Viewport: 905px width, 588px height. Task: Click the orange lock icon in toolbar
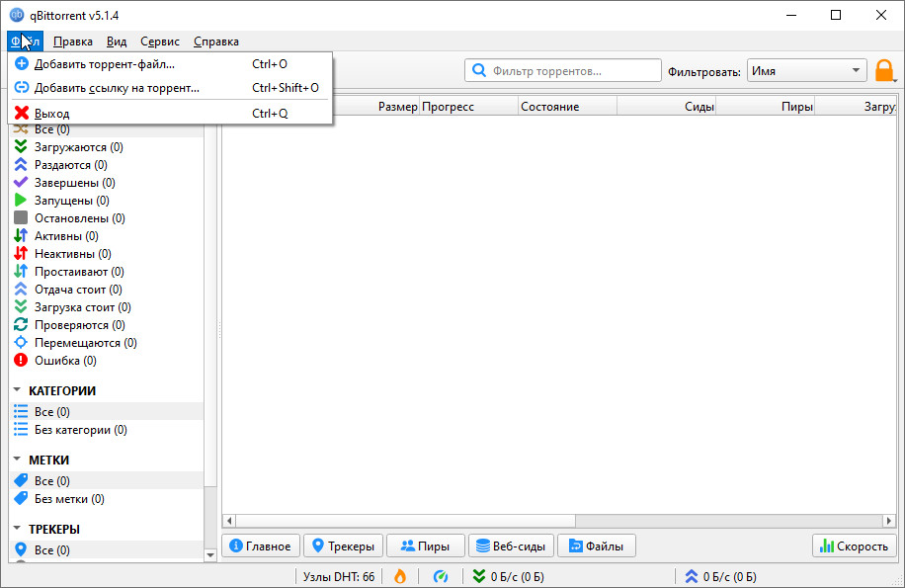(884, 71)
